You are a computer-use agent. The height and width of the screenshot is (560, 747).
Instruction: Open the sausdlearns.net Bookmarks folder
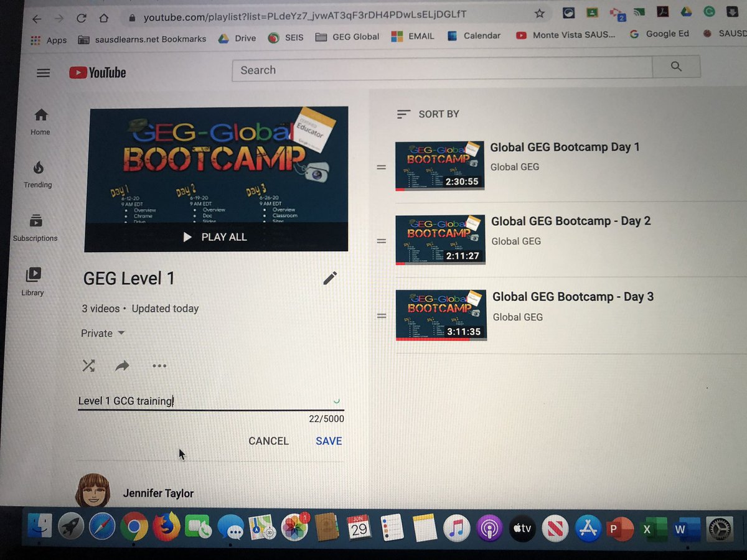coord(142,39)
